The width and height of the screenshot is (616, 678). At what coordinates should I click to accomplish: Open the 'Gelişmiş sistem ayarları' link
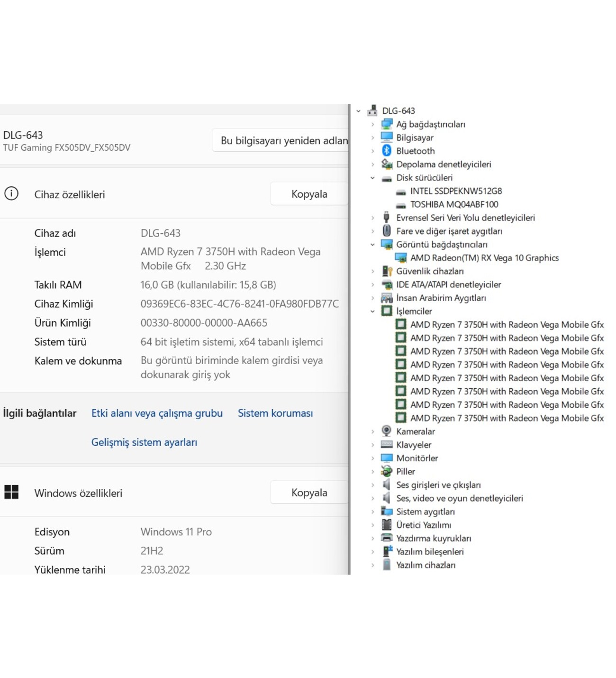pyautogui.click(x=144, y=442)
